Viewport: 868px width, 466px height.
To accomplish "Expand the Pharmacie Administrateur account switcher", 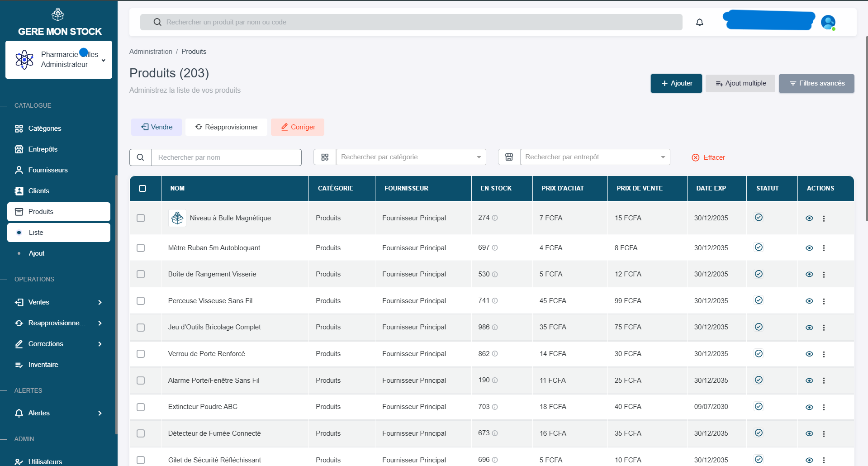I will (59, 60).
